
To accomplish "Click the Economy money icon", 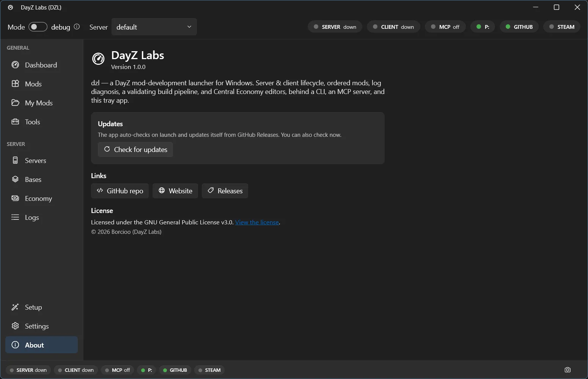I will (x=15, y=198).
